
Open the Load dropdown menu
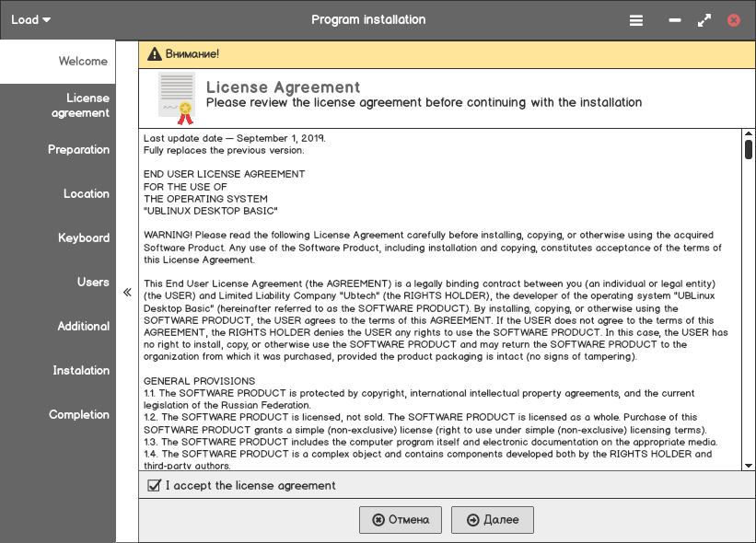click(x=31, y=19)
